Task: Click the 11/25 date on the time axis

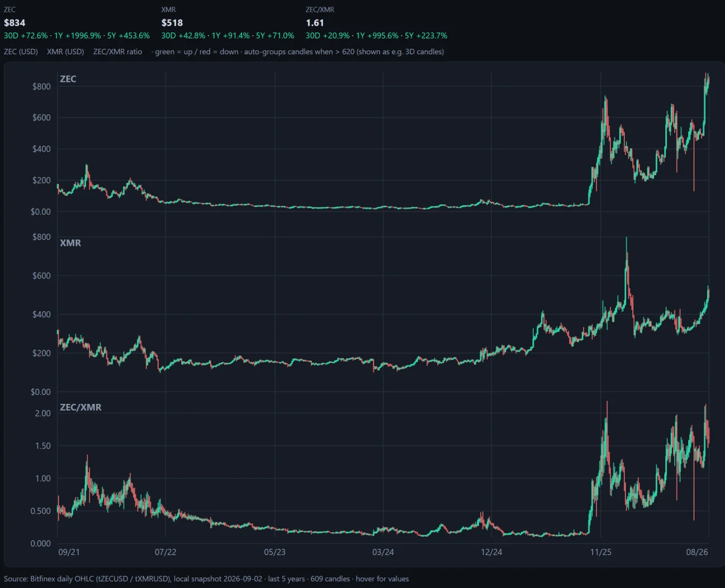Action: point(601,552)
